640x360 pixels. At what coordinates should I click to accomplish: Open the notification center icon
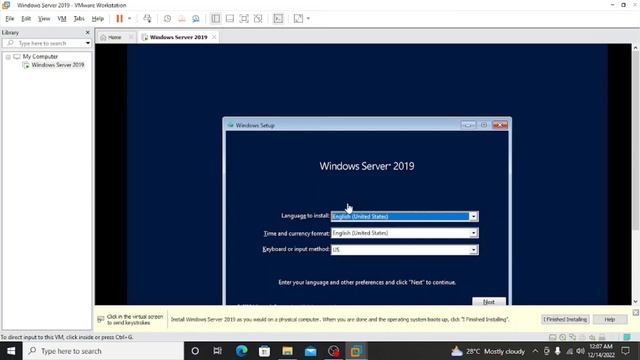coord(626,351)
